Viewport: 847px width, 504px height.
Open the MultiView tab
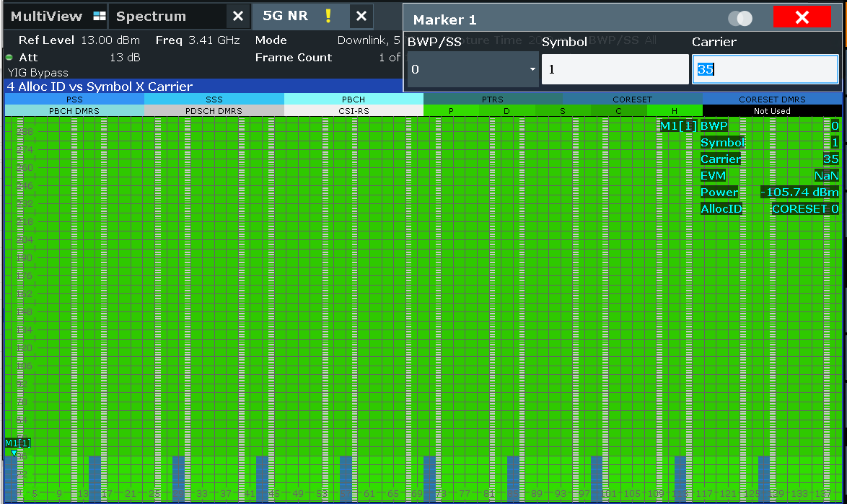point(56,16)
